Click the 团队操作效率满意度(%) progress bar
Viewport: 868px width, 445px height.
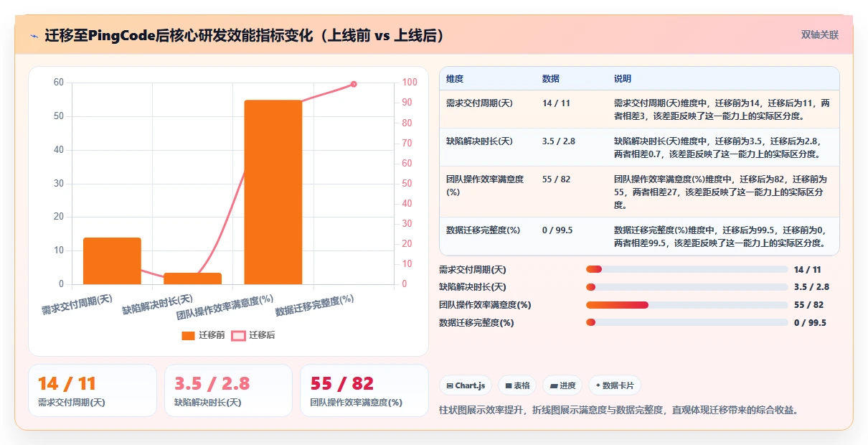click(687, 305)
